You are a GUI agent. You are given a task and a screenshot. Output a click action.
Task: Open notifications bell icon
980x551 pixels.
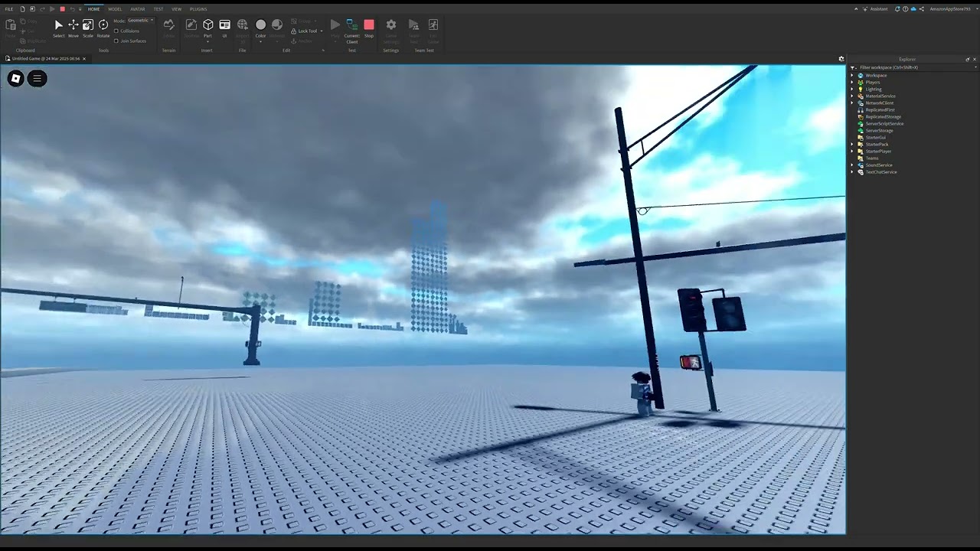pos(897,9)
